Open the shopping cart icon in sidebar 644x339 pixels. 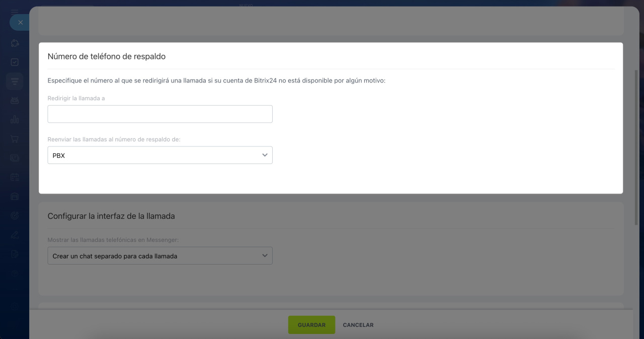coord(15,139)
